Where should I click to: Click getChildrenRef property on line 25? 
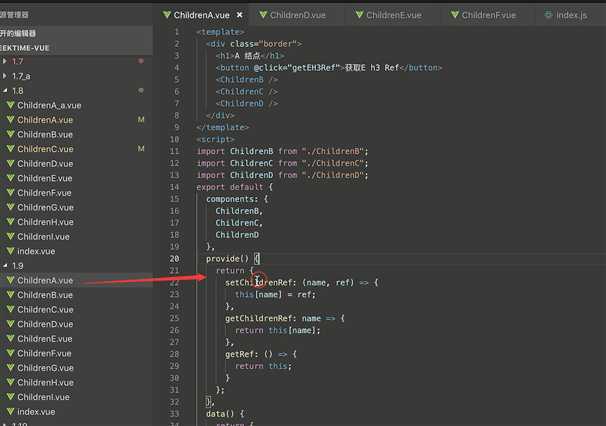[x=259, y=319]
